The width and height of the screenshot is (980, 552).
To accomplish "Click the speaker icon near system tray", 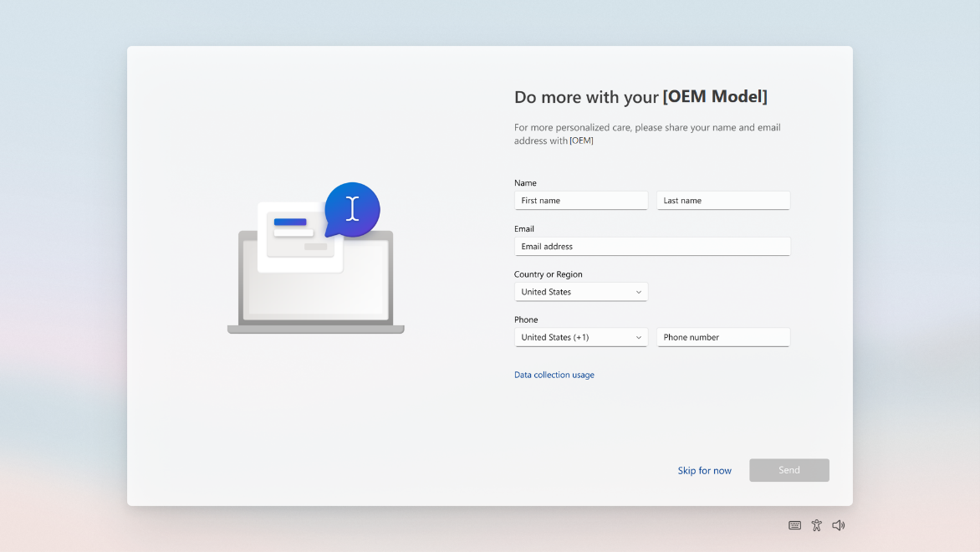I will 838,524.
